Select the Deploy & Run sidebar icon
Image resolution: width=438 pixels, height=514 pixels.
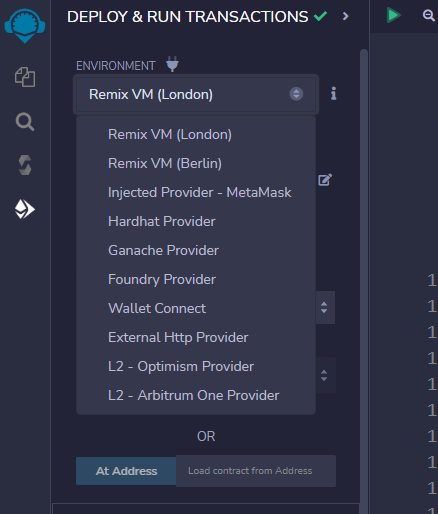(25, 209)
